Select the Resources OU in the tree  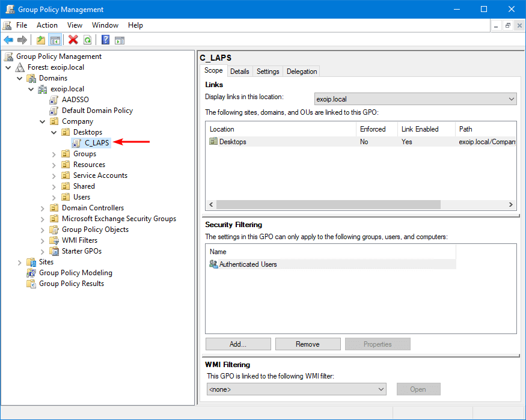click(89, 165)
